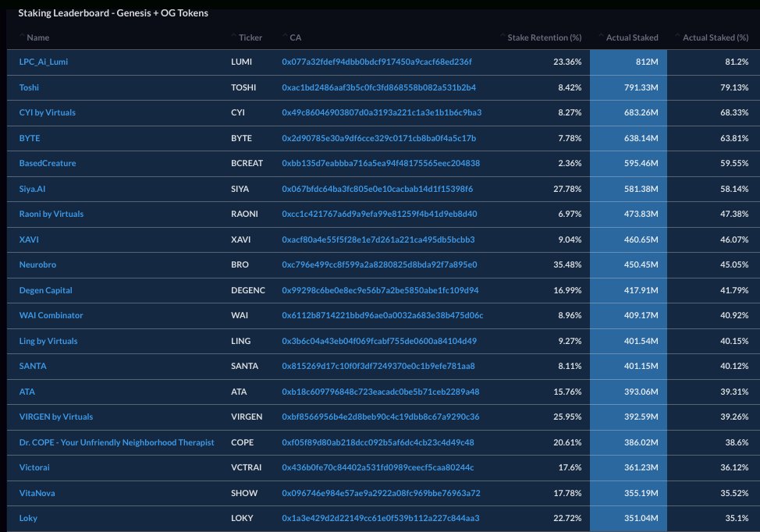
Task: Open the BYTE name link
Action: point(30,138)
